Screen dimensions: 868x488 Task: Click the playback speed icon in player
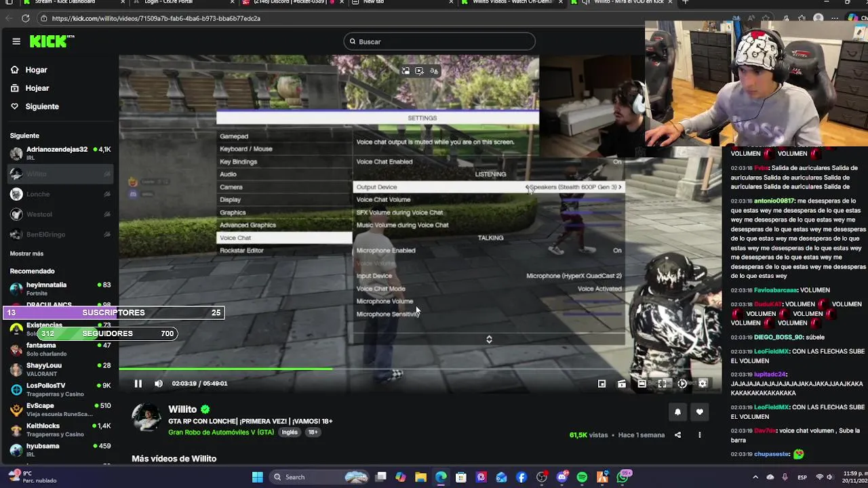click(x=682, y=384)
